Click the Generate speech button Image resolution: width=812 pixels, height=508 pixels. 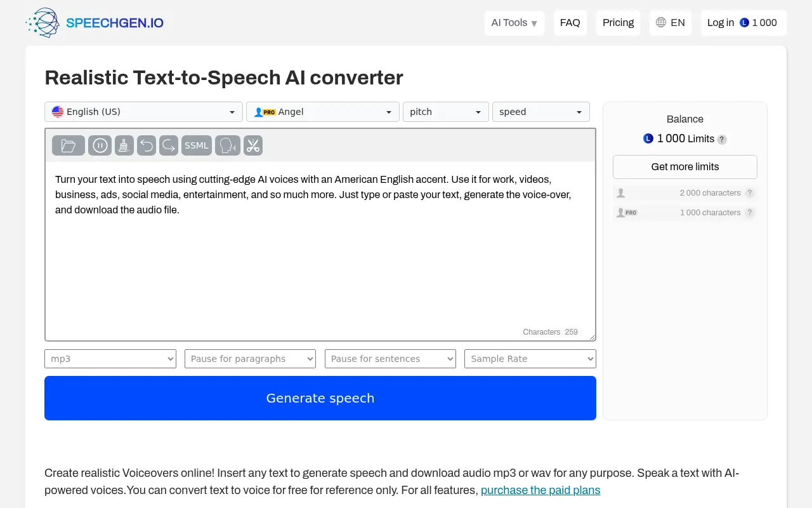pos(320,398)
